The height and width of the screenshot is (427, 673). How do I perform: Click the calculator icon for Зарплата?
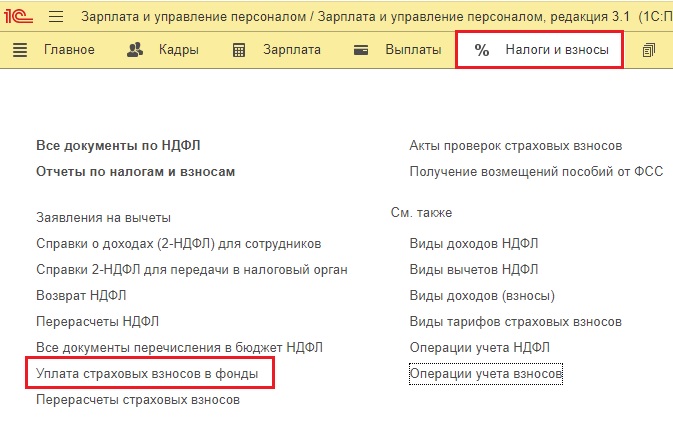pyautogui.click(x=239, y=50)
